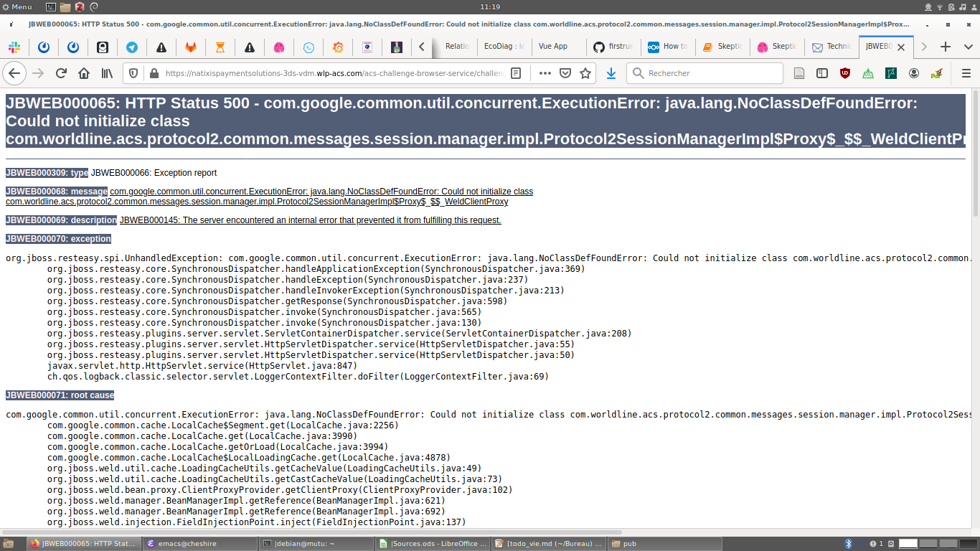Open uBlock Origin extension popup
The height and width of the screenshot is (551, 980).
(845, 73)
